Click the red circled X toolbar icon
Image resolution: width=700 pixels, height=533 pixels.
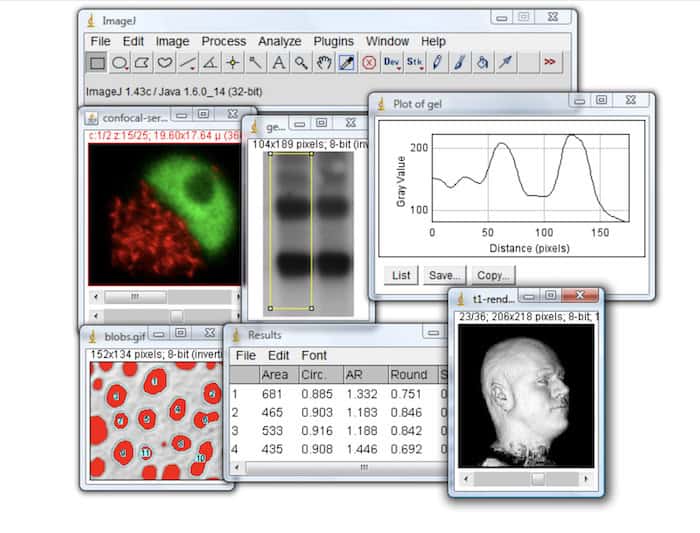tap(369, 63)
